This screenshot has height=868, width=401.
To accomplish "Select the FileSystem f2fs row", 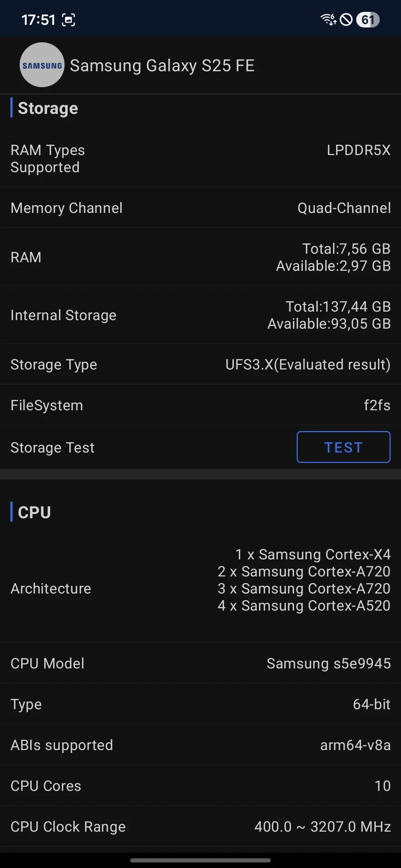I will (x=200, y=405).
